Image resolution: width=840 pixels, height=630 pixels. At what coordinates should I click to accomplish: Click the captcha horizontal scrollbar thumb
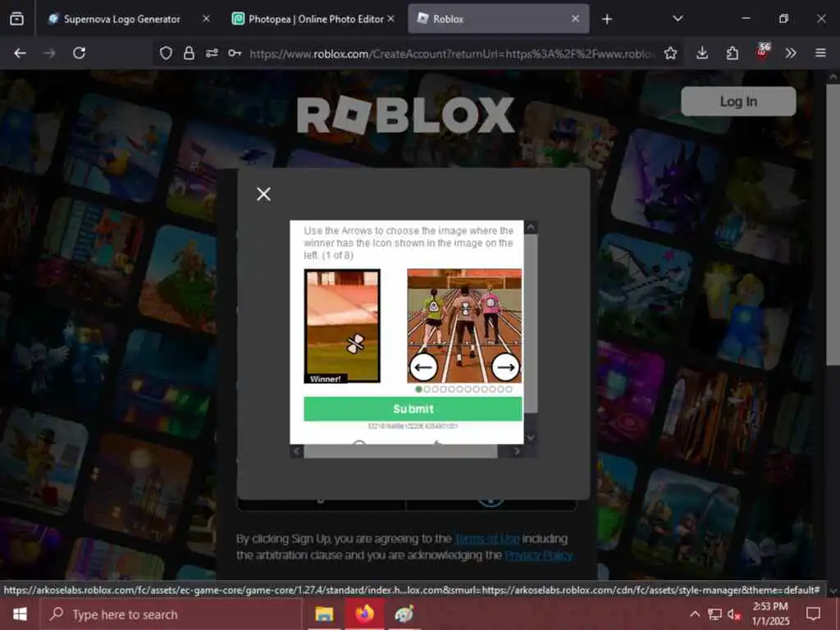(x=400, y=452)
